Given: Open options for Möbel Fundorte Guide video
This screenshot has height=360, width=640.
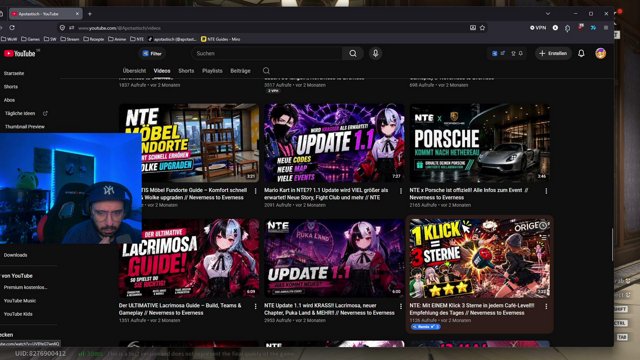Looking at the screenshot, I should 256,191.
